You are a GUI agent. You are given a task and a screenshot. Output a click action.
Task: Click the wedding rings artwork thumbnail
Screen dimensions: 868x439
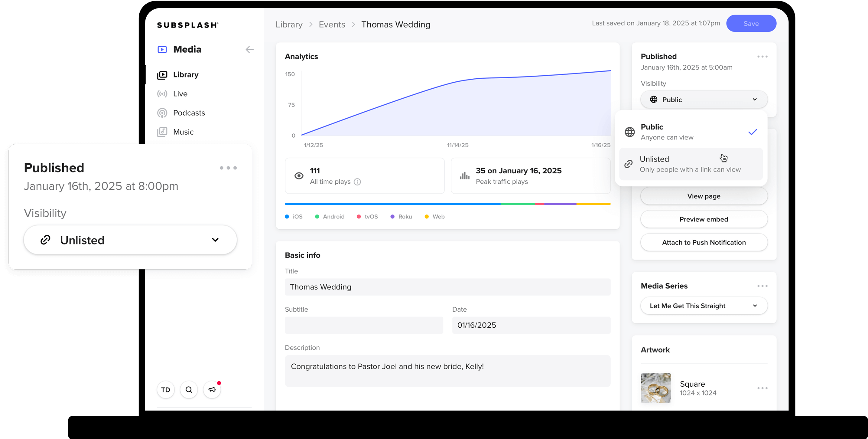[x=656, y=388]
